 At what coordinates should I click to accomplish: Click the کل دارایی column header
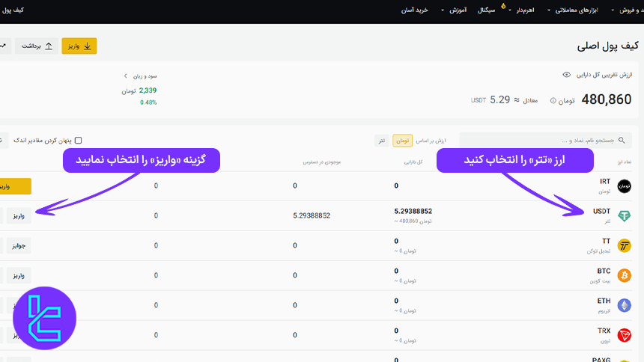pos(413,162)
